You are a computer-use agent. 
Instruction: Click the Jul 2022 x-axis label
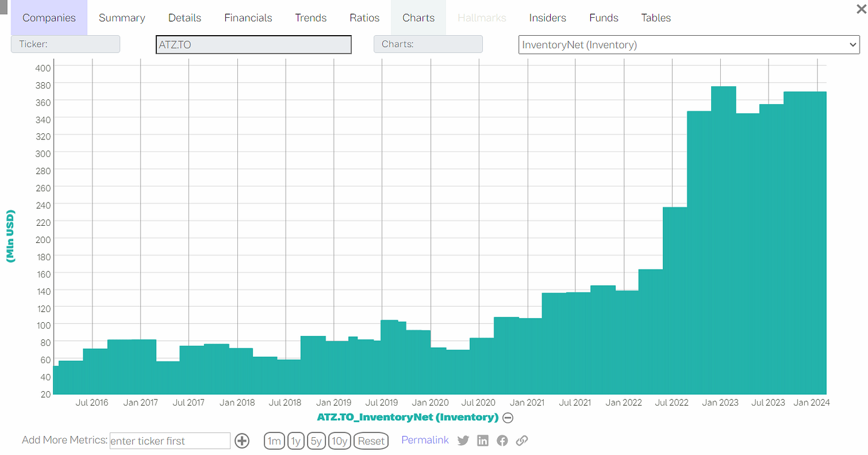point(672,403)
